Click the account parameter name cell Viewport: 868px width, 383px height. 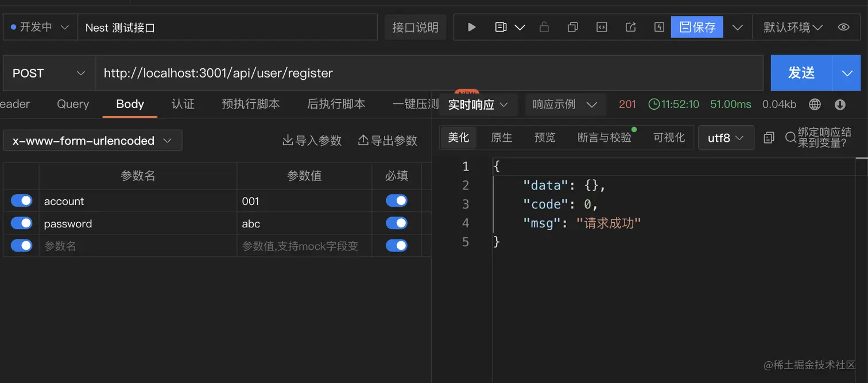138,201
